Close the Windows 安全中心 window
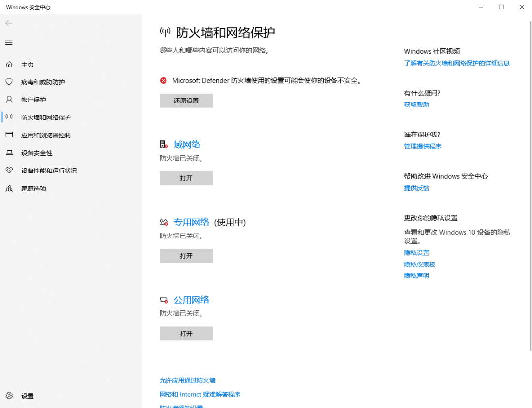This screenshot has height=408, width=532. coord(522,7)
